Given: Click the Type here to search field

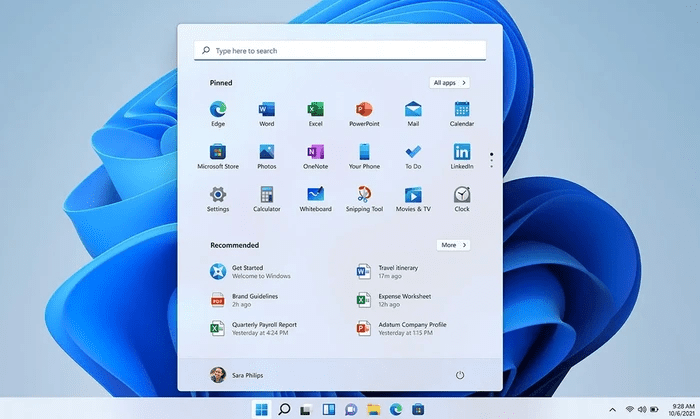Looking at the screenshot, I should click(340, 50).
